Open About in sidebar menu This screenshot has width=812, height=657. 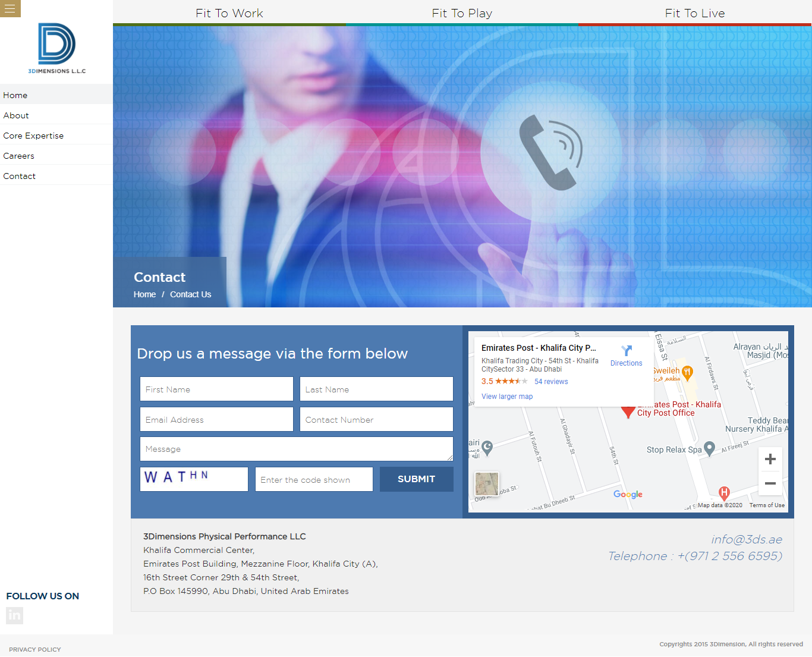coord(56,115)
